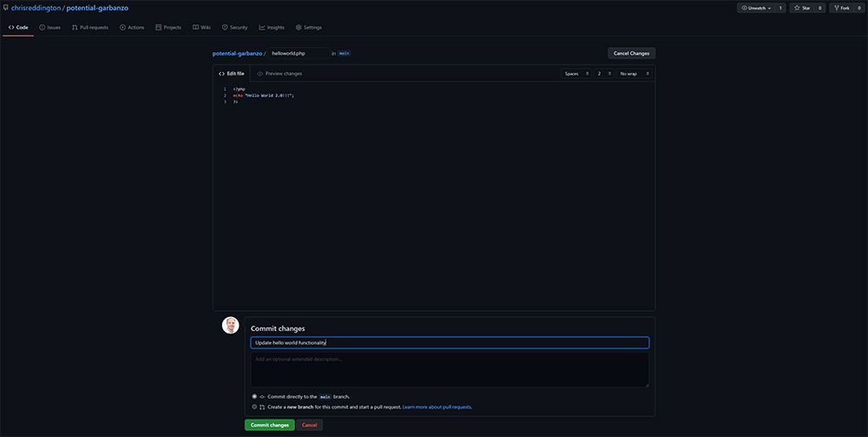Click the optional extended description box
The height and width of the screenshot is (437, 868).
[x=450, y=369]
